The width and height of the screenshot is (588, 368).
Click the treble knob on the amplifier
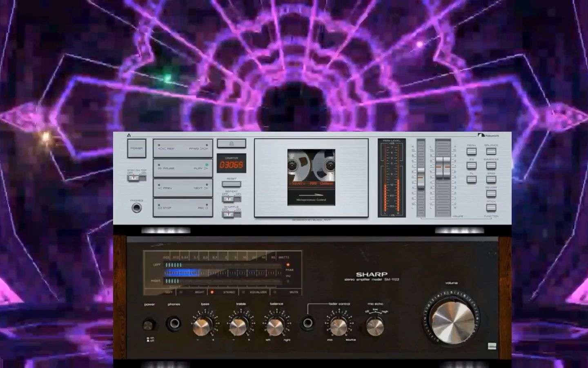click(x=238, y=326)
